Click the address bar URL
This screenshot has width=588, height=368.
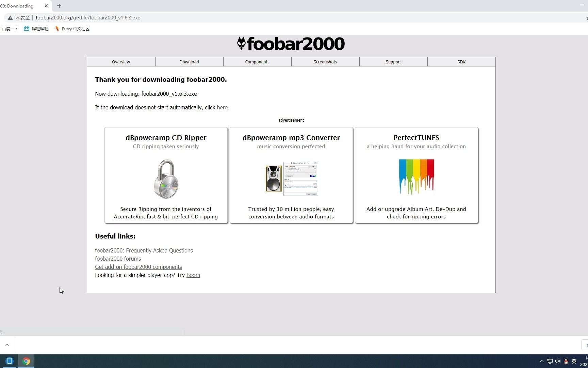[88, 18]
